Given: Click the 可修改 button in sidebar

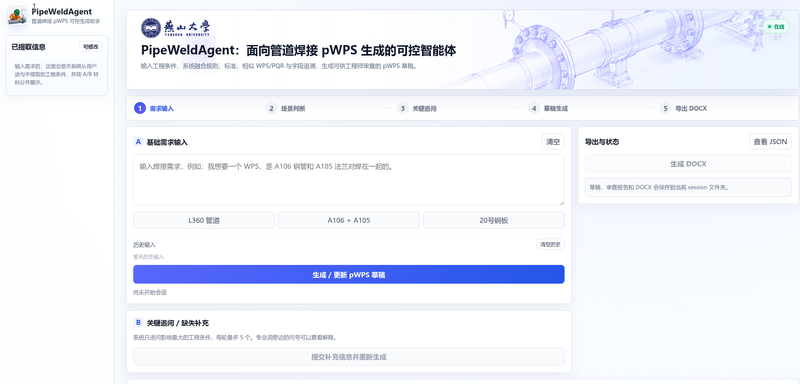Looking at the screenshot, I should [91, 47].
